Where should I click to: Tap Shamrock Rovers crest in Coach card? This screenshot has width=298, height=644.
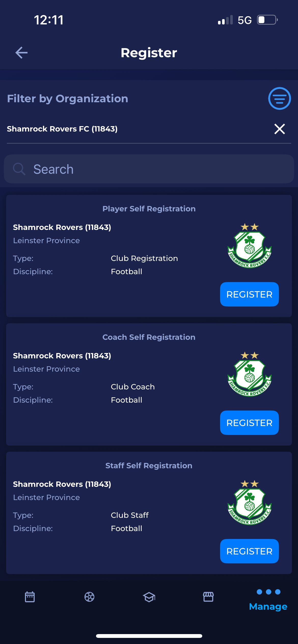coord(249,374)
